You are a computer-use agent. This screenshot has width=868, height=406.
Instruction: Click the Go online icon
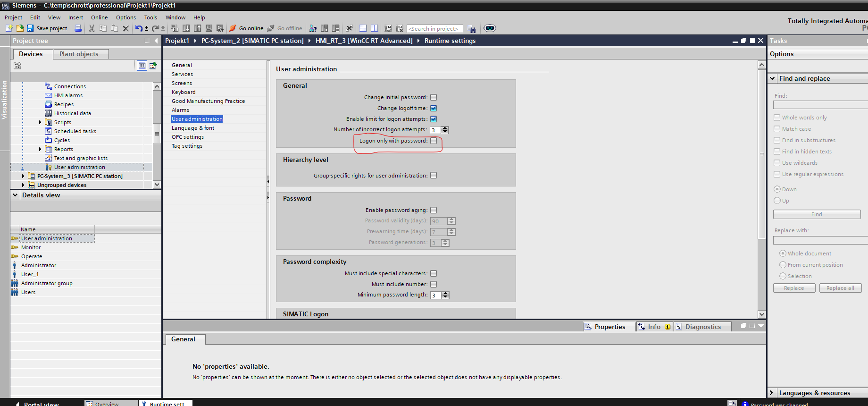coord(232,28)
